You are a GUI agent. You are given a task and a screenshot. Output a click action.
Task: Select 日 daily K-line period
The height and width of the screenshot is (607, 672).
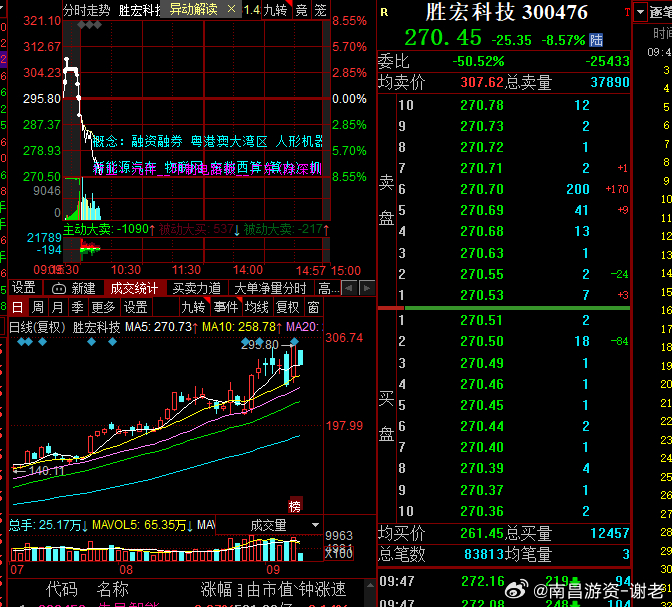click(18, 307)
